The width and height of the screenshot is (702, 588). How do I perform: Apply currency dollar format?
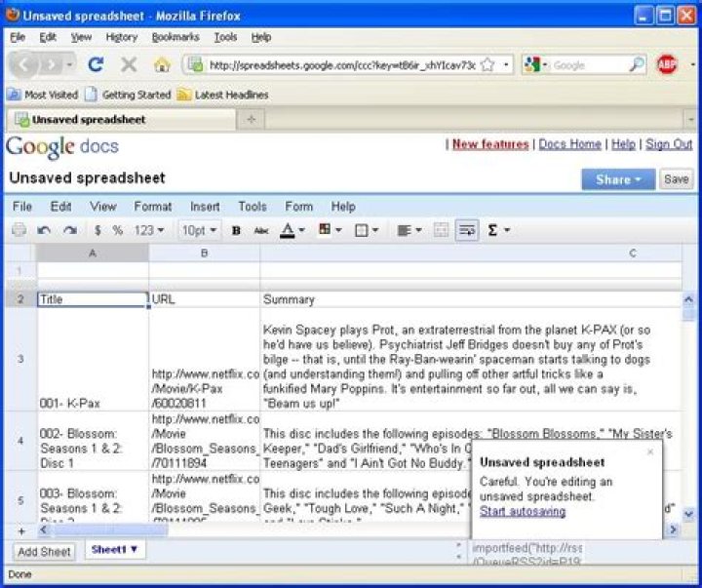(97, 230)
